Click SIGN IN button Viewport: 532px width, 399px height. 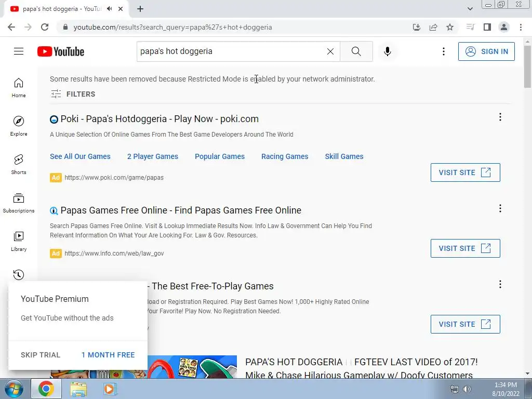pos(486,51)
